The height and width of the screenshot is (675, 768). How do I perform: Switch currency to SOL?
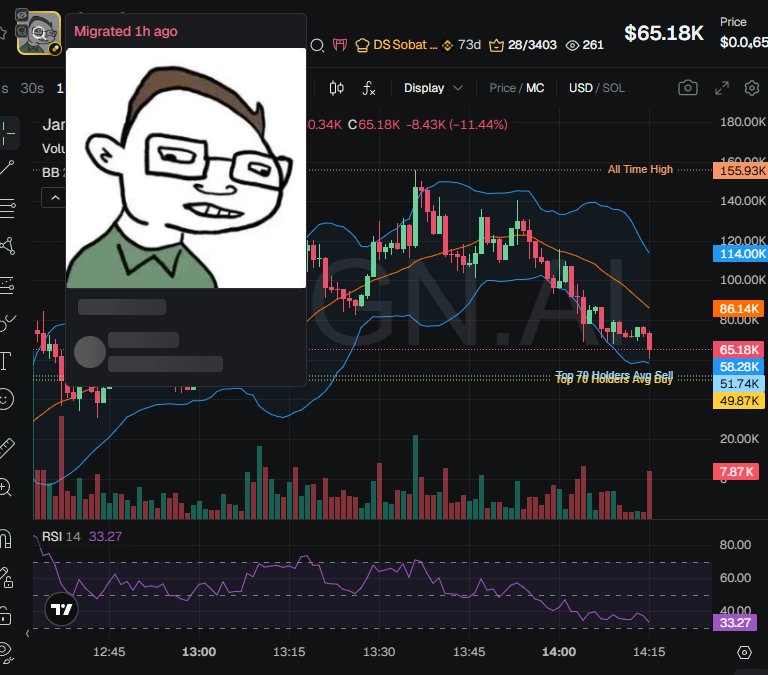pyautogui.click(x=613, y=88)
